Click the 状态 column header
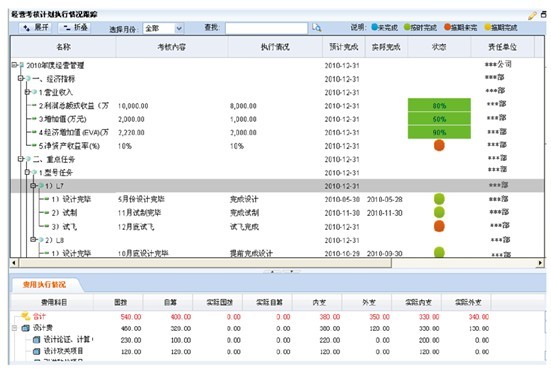The width and height of the screenshot is (551, 369). pyautogui.click(x=439, y=47)
